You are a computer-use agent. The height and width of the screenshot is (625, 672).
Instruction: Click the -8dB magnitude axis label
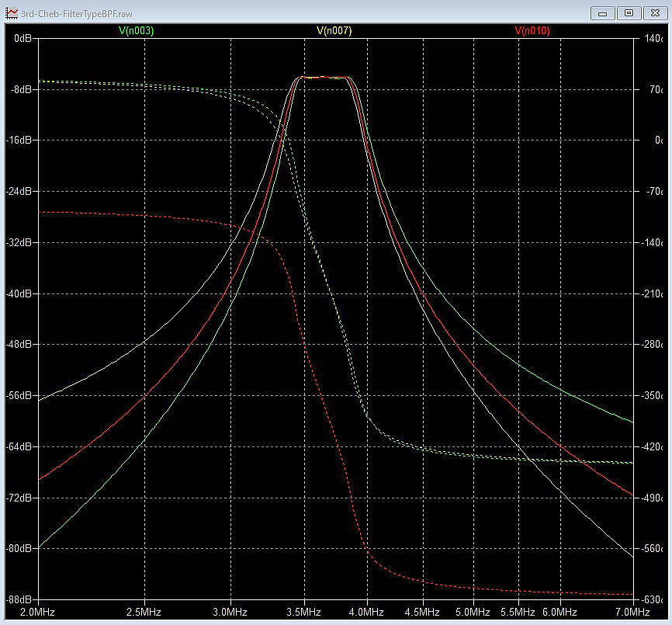pos(22,89)
